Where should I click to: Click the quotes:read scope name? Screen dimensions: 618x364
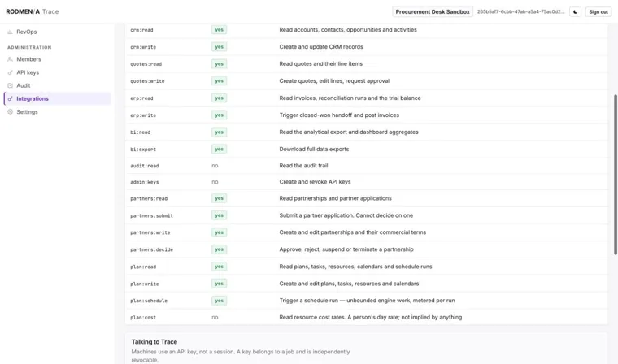pyautogui.click(x=146, y=64)
